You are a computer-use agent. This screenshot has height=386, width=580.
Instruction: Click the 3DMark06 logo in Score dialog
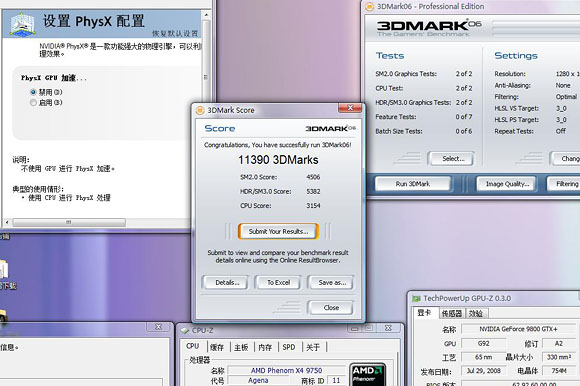coord(330,128)
